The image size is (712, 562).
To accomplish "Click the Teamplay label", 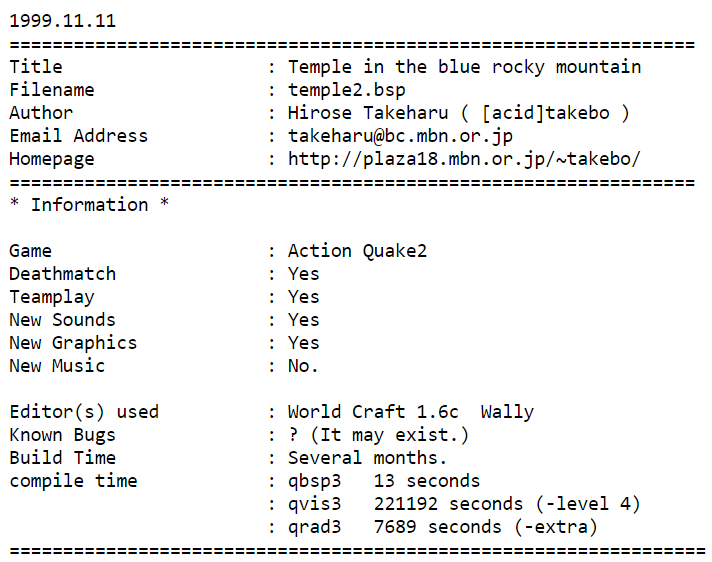I will 52,297.
